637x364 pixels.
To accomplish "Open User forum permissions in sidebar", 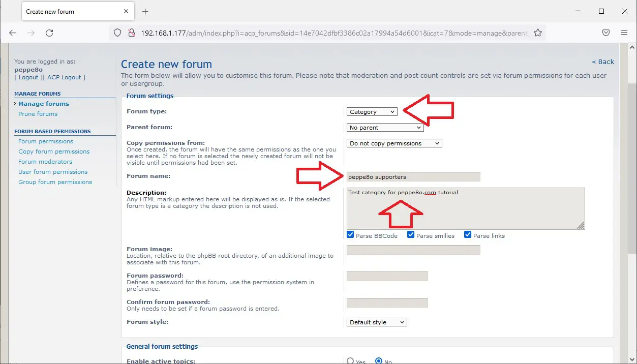I will 53,172.
